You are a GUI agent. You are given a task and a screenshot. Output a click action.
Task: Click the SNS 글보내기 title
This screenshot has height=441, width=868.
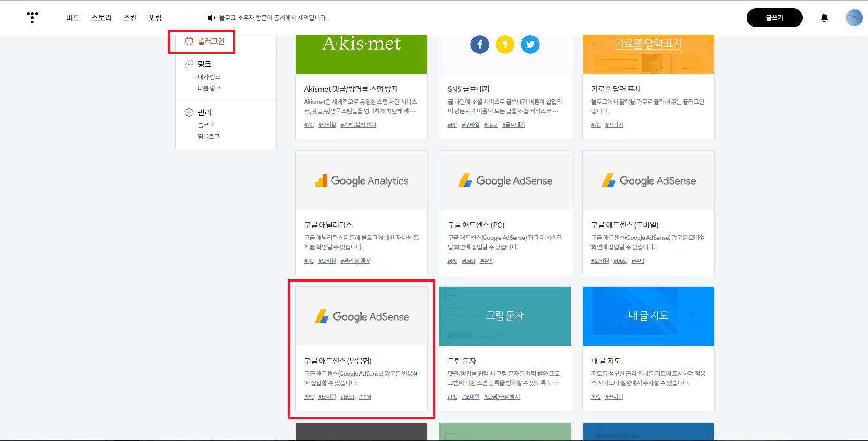468,89
